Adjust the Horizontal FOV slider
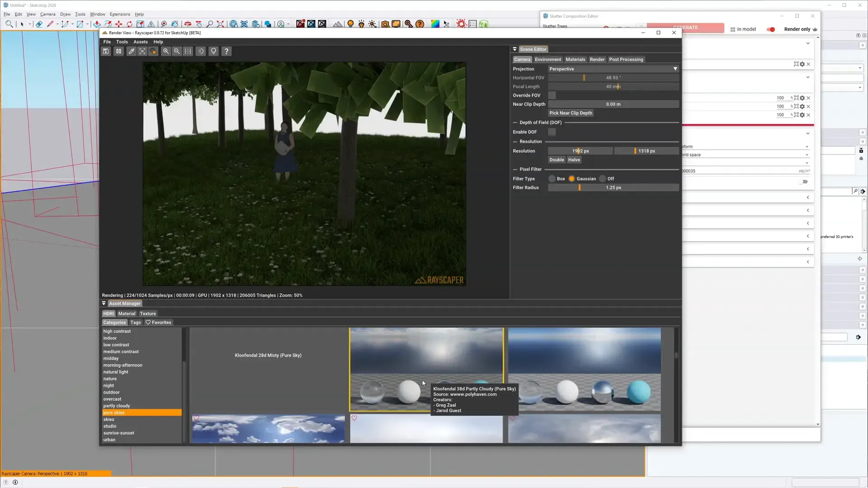 (x=613, y=78)
